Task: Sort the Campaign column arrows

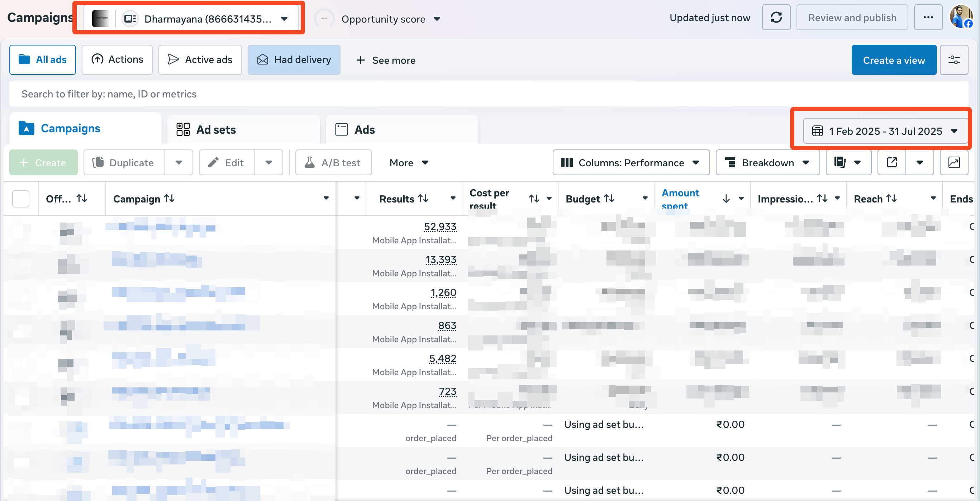Action: tap(169, 199)
